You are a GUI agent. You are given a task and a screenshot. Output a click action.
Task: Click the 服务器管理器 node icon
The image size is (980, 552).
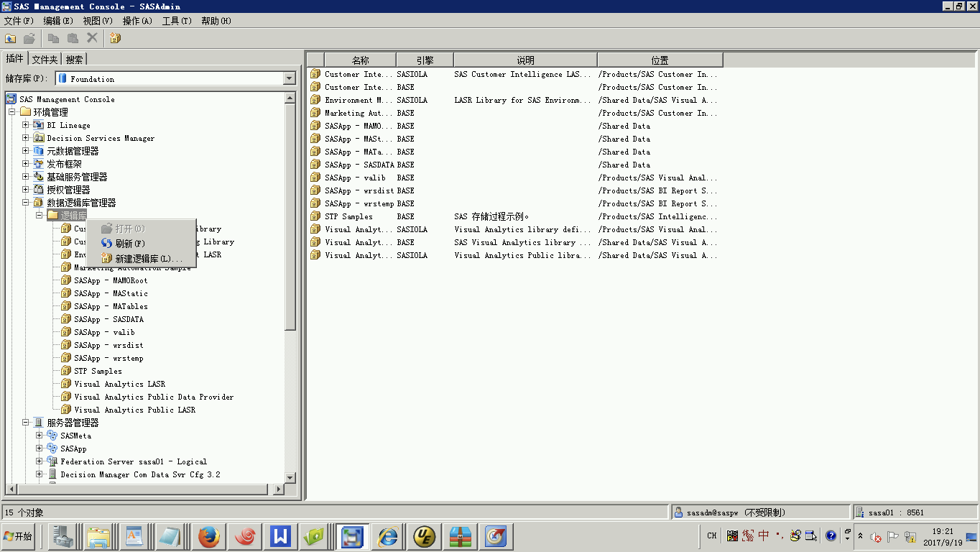click(39, 423)
